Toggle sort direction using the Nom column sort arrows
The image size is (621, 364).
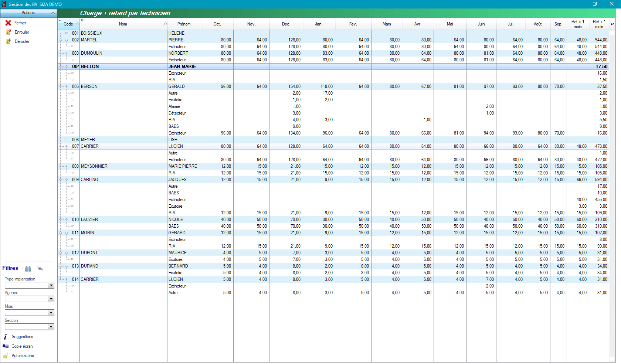pos(82,20)
